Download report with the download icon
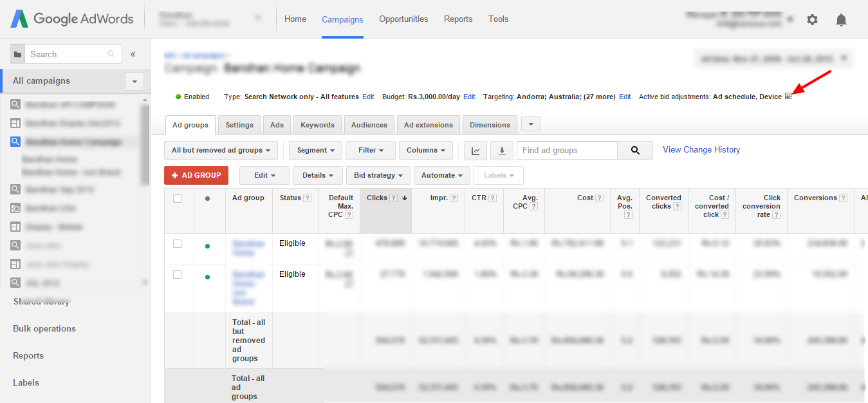This screenshot has height=403, width=868. [x=502, y=151]
